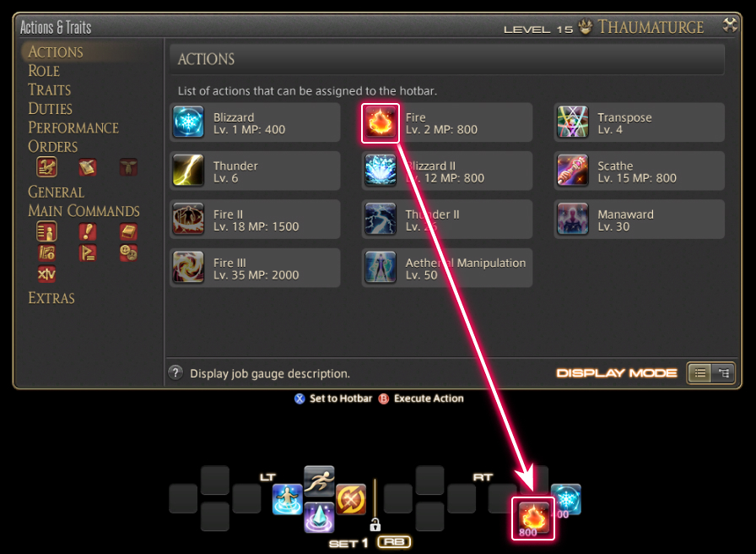The width and height of the screenshot is (756, 554).
Task: Switch display mode to list view
Action: coord(700,373)
